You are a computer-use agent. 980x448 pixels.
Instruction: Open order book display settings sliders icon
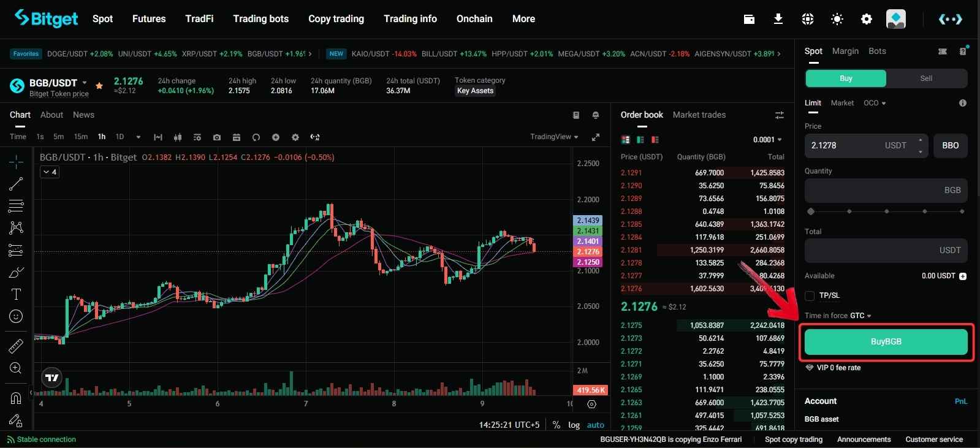pyautogui.click(x=780, y=115)
